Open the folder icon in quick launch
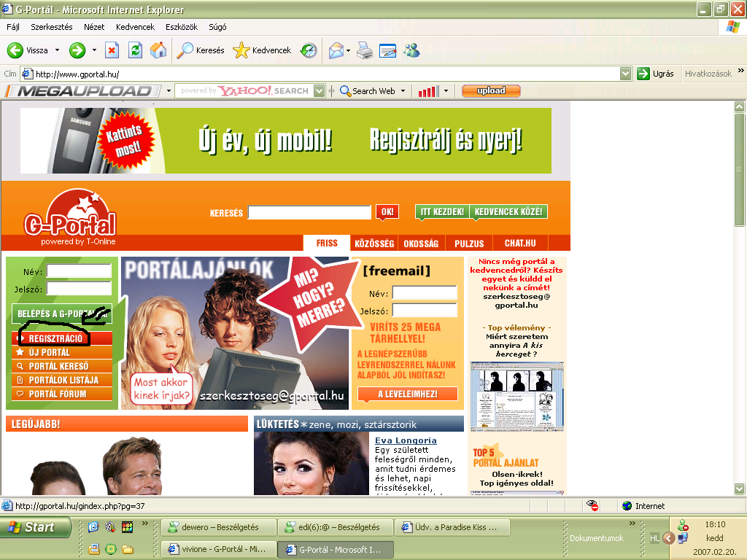This screenshot has height=560, width=747. pyautogui.click(x=127, y=550)
